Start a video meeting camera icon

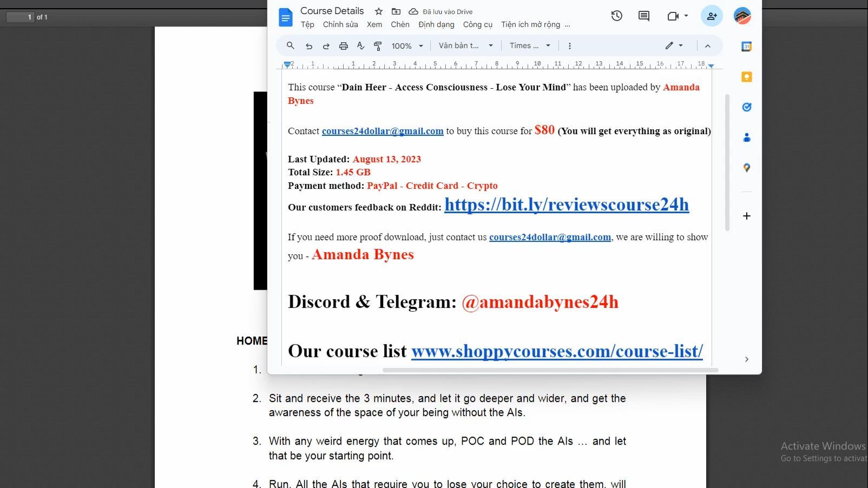point(673,16)
